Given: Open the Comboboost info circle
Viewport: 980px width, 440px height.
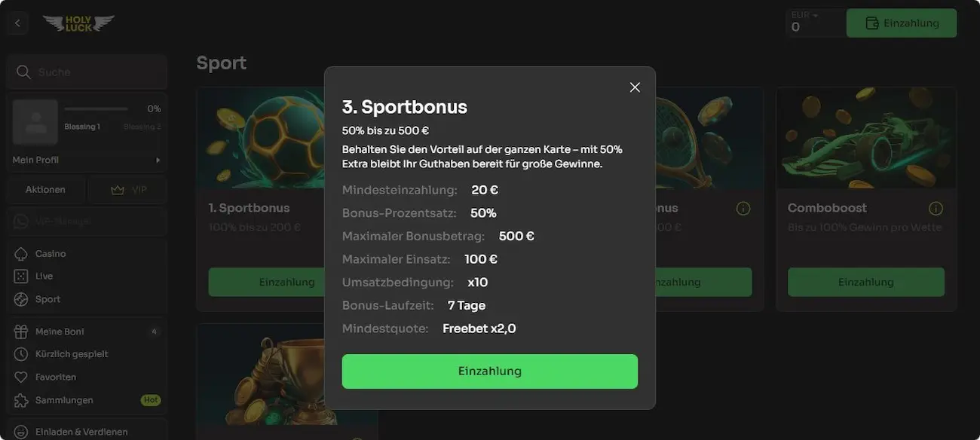Looking at the screenshot, I should click(936, 208).
